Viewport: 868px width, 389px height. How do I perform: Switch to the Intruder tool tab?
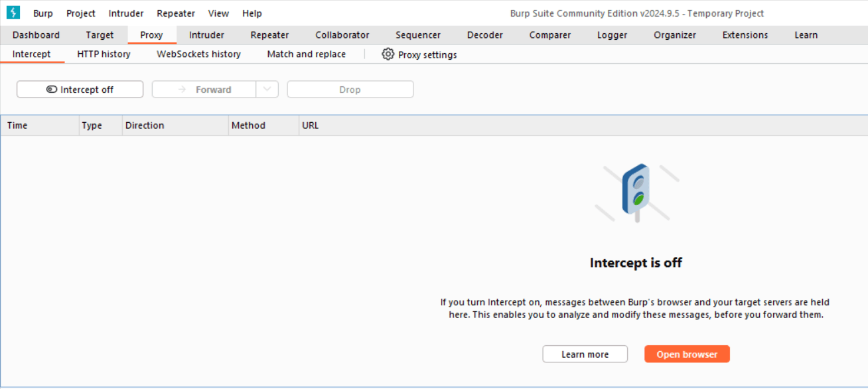click(206, 35)
